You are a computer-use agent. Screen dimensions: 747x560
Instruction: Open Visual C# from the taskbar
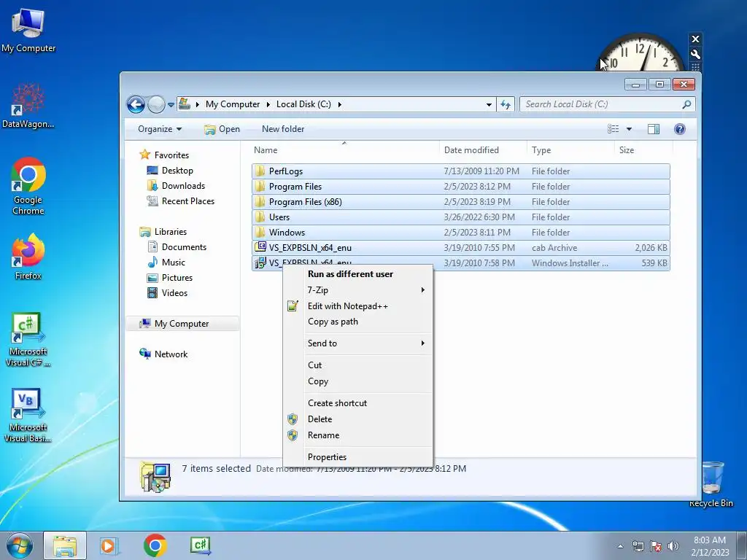(200, 545)
